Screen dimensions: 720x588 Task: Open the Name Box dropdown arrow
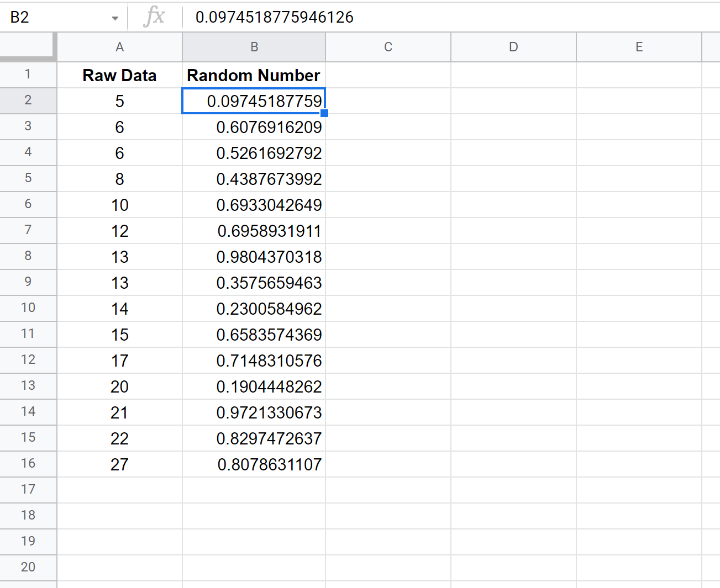tap(115, 18)
